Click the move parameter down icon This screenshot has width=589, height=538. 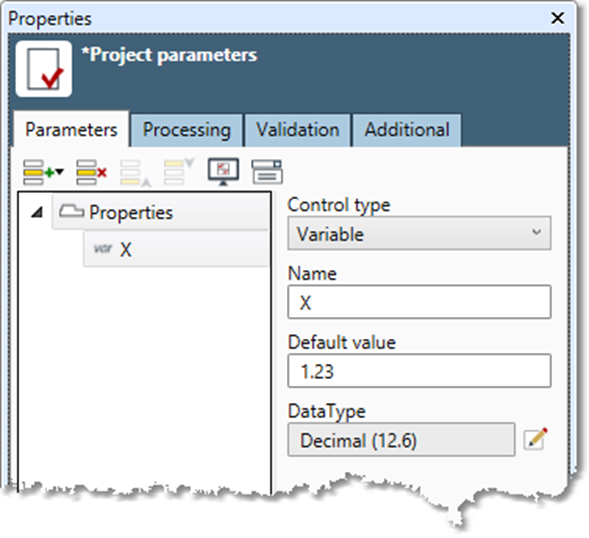point(179,172)
